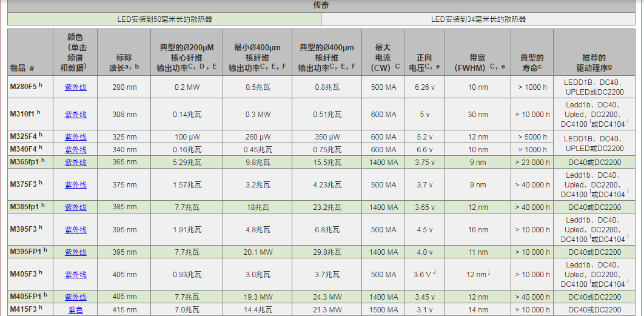Click the 传奇 legend title bar

[321, 5]
